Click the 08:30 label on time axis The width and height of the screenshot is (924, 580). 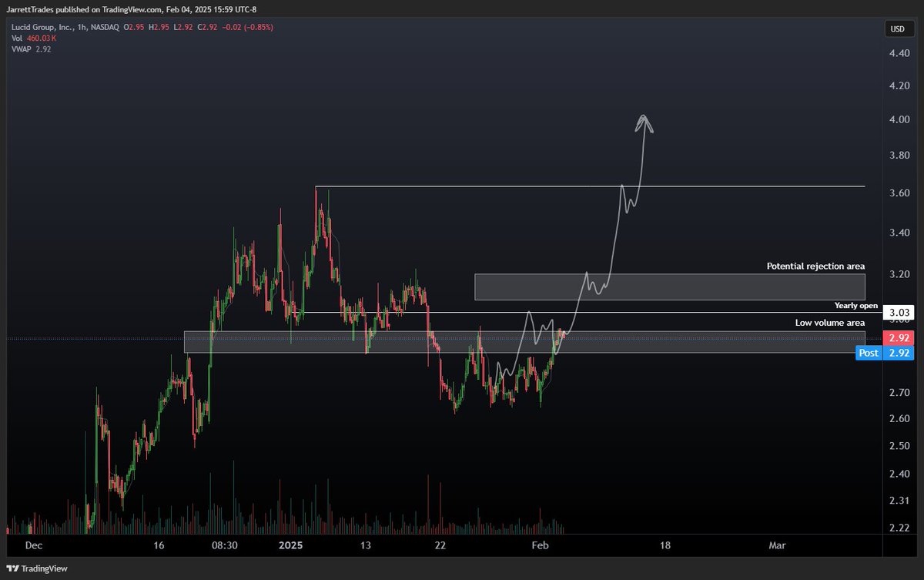(x=224, y=545)
